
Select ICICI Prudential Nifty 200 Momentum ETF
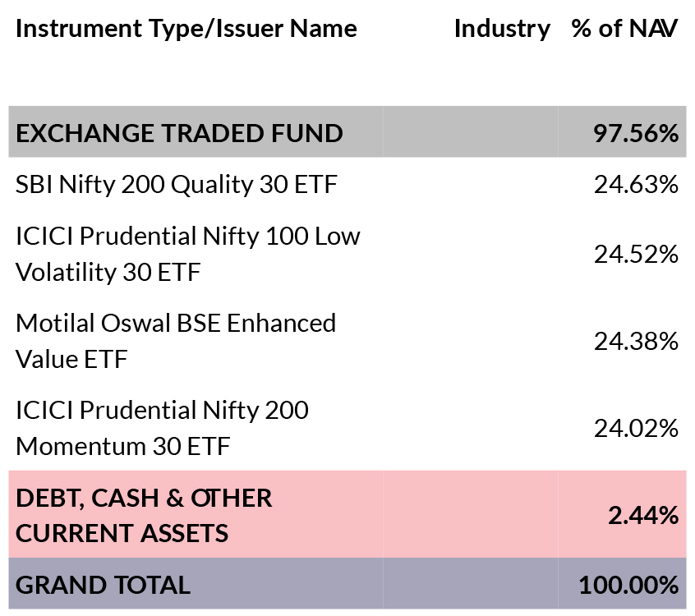tap(162, 428)
